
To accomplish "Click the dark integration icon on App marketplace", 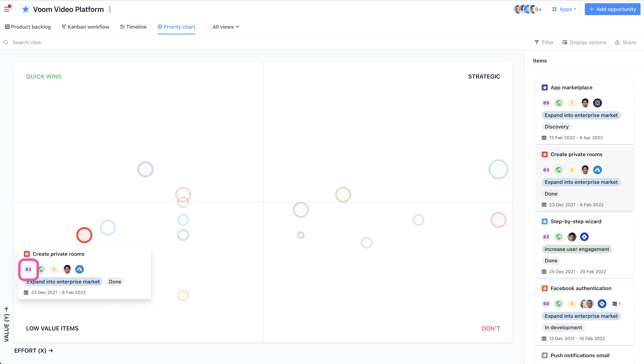I will click(x=597, y=103).
